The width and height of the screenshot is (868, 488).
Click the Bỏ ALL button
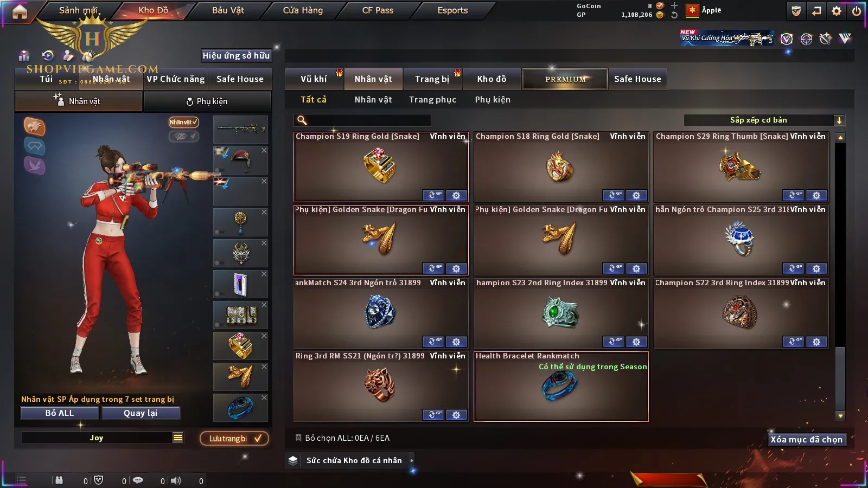(x=60, y=413)
